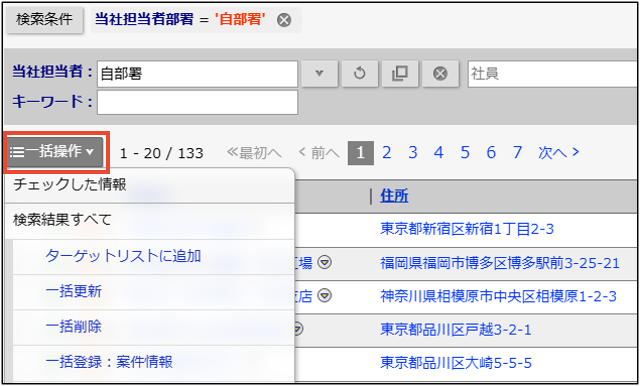Screen dimensions: 640x386
Task: Go to page 5 of results
Action: point(465,153)
